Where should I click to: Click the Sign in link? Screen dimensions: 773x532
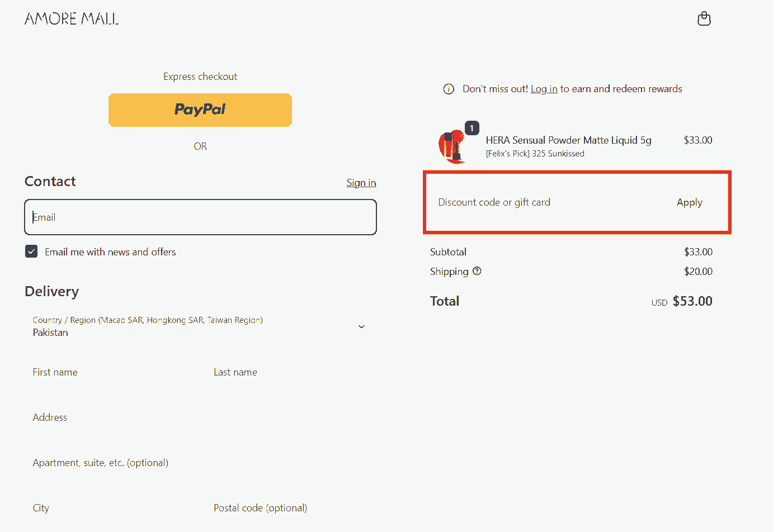tap(361, 183)
